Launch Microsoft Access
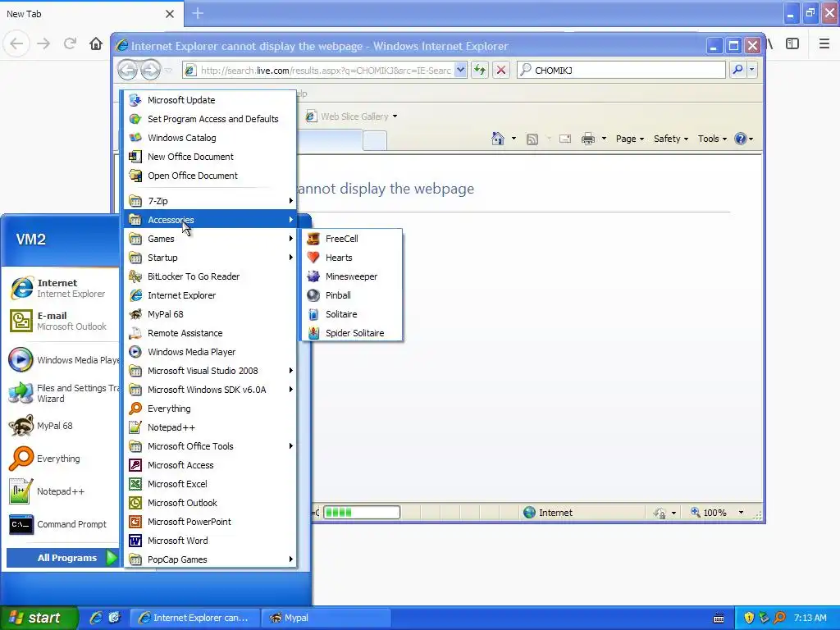 tap(210, 465)
